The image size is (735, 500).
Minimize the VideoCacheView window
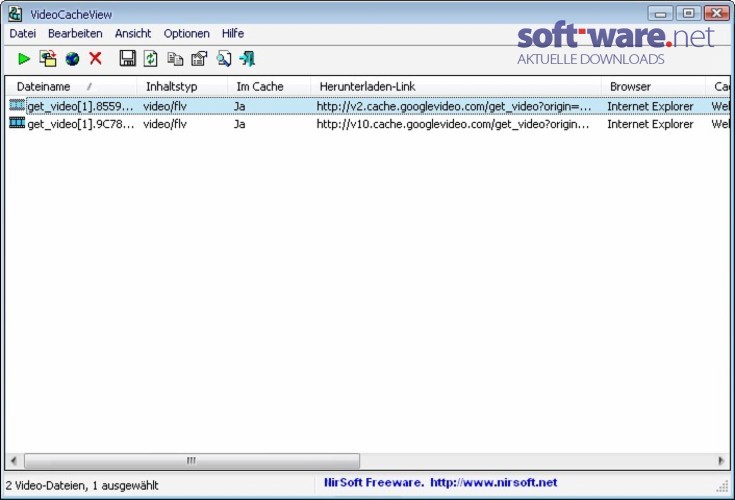660,13
